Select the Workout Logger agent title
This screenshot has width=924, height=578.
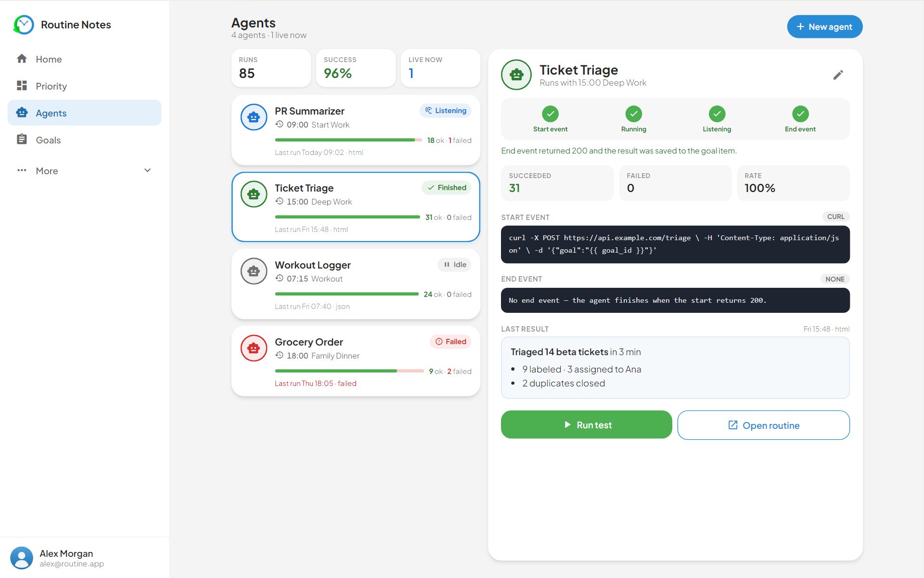[313, 265]
